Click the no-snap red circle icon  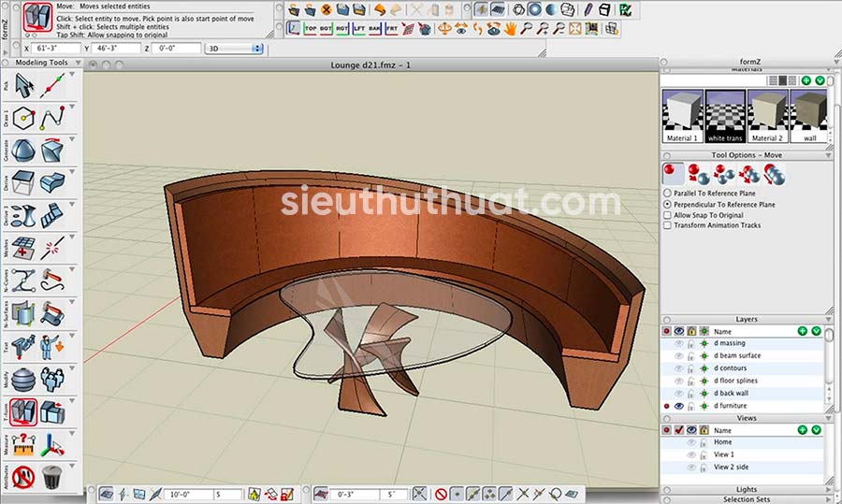pyautogui.click(x=441, y=494)
